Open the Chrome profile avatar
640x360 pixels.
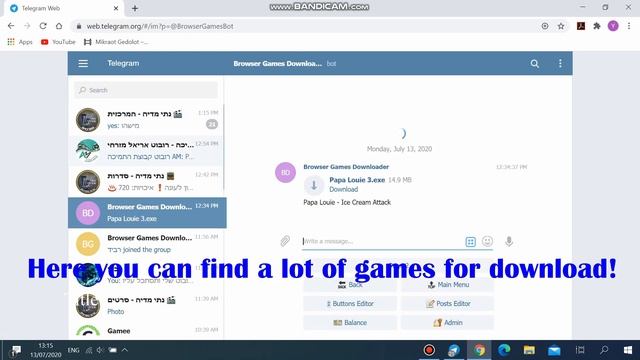tap(613, 26)
